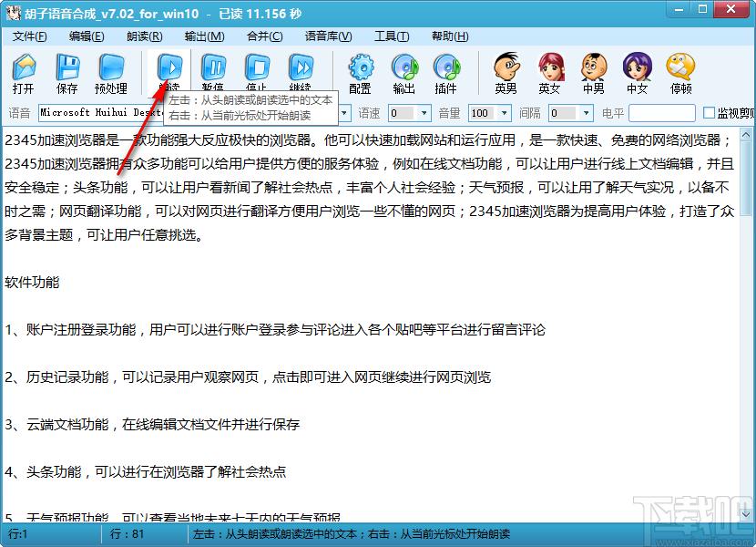
Task: Open the 朗读(R) menu
Action: [145, 36]
